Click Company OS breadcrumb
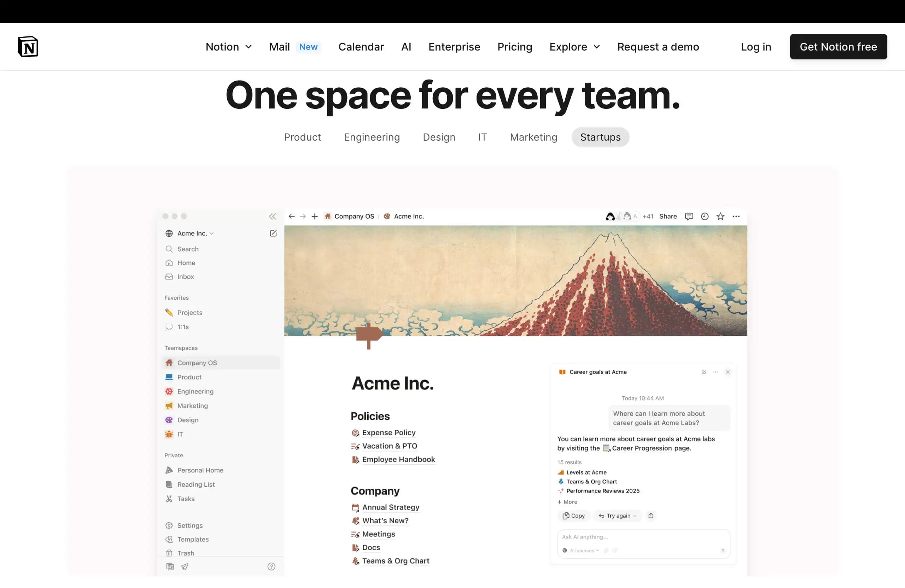 (349, 216)
